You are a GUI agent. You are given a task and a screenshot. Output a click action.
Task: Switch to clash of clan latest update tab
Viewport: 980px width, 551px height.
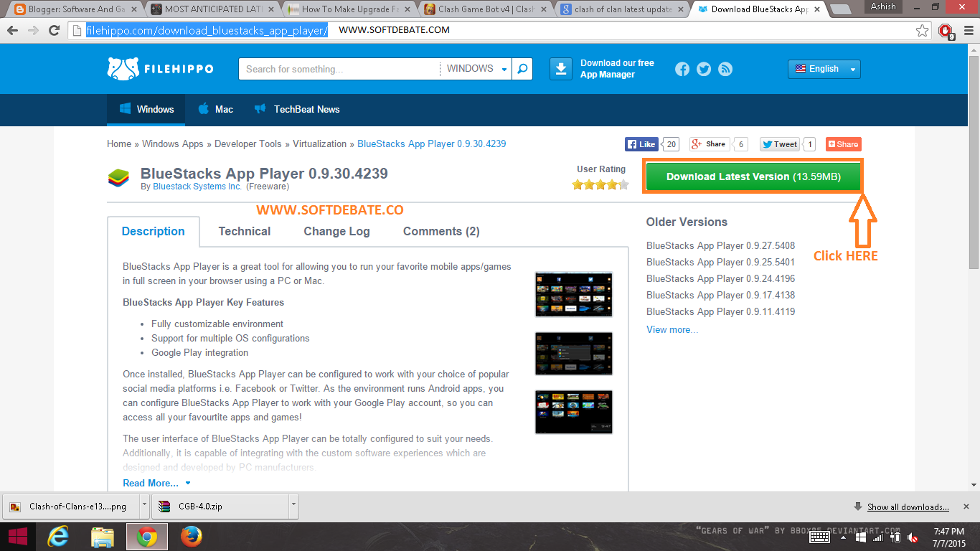[x=623, y=9]
